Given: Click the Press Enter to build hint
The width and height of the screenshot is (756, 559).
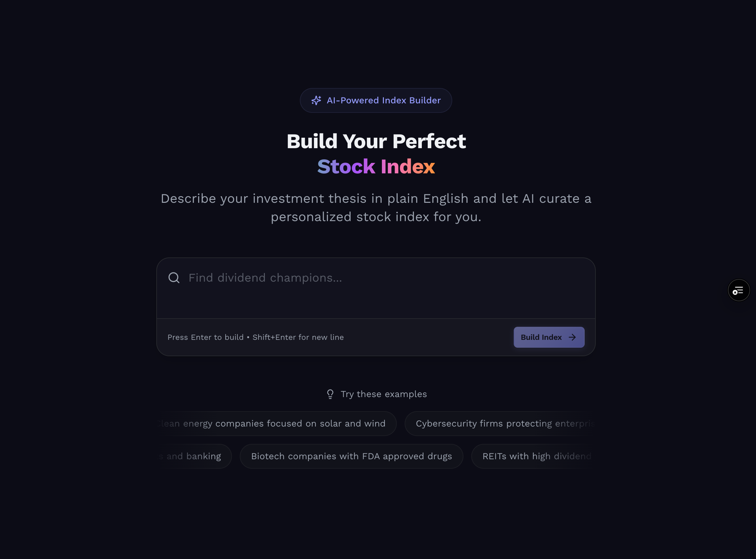Looking at the screenshot, I should 205,337.
